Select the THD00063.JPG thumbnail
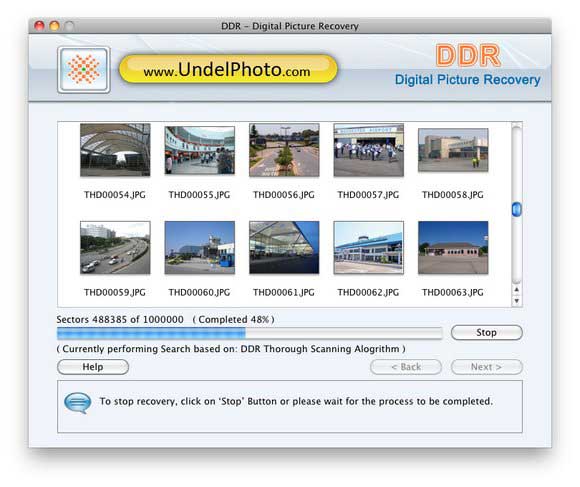This screenshot has height=487, width=580. [453, 247]
